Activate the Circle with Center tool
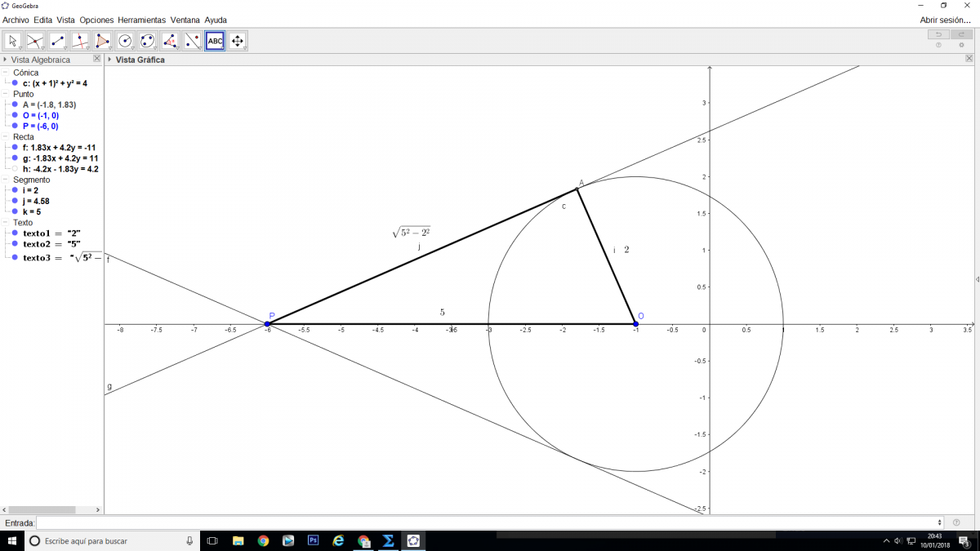This screenshot has height=551, width=980. click(125, 41)
